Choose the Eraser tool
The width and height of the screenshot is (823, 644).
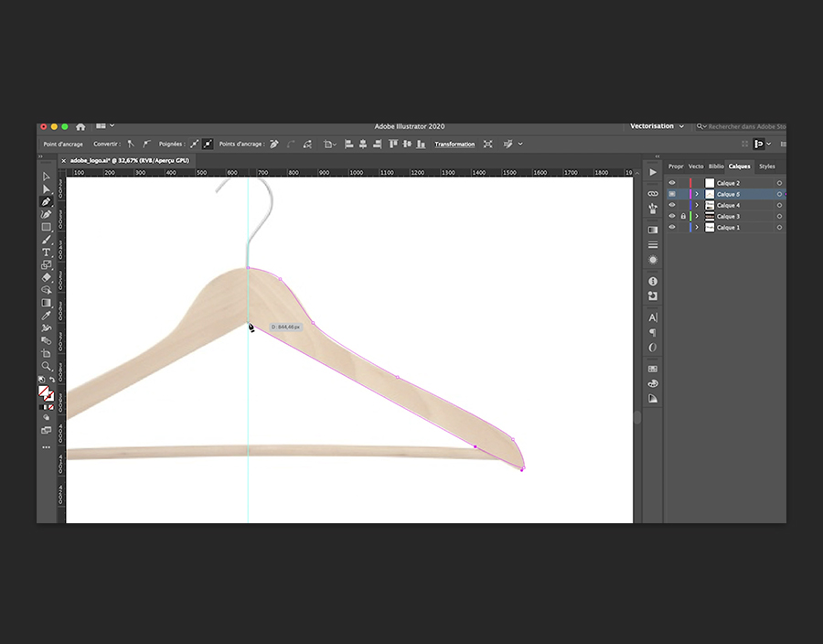(x=47, y=277)
